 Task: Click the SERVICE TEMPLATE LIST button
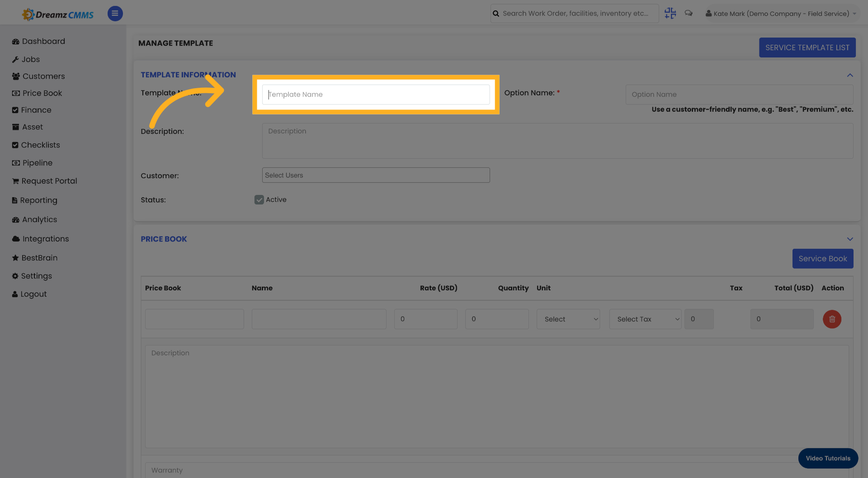tap(807, 47)
